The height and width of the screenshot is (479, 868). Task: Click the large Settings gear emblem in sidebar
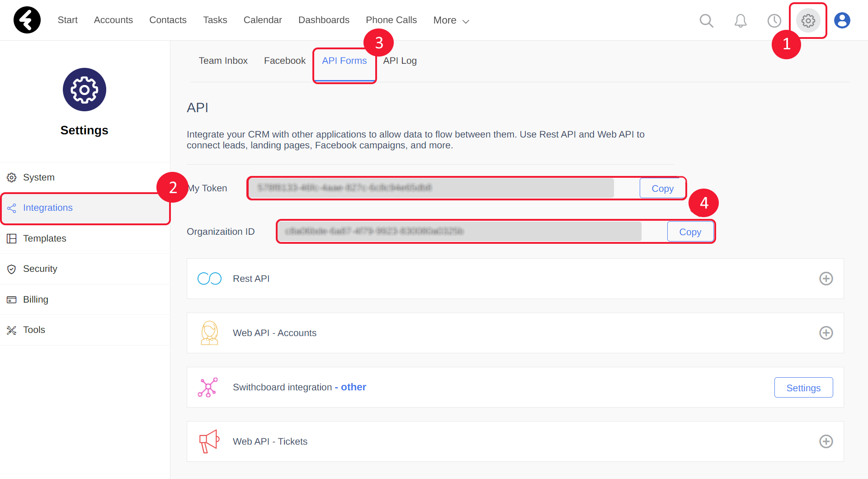85,90
